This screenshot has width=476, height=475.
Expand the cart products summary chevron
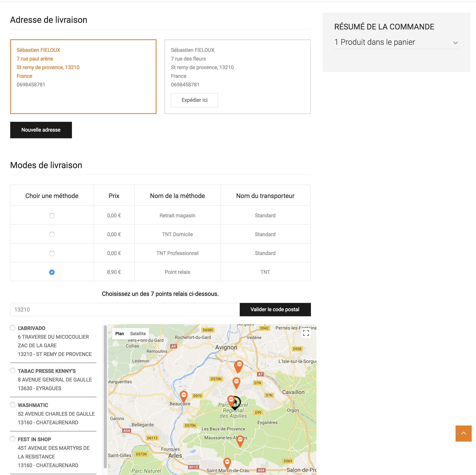455,43
